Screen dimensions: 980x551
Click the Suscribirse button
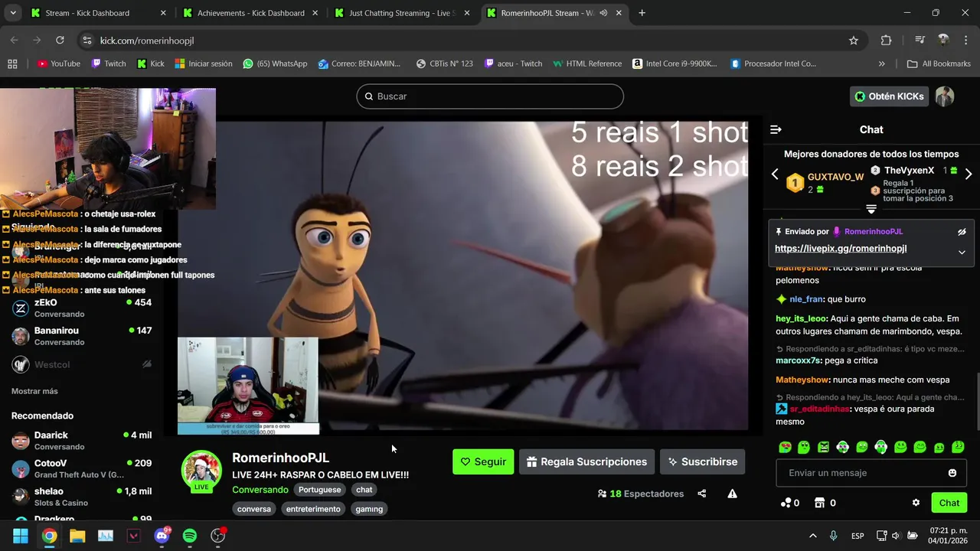point(702,461)
